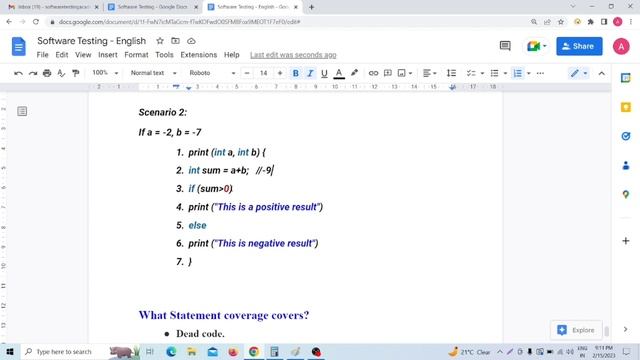Open the zoom level dropdown

pos(105,73)
